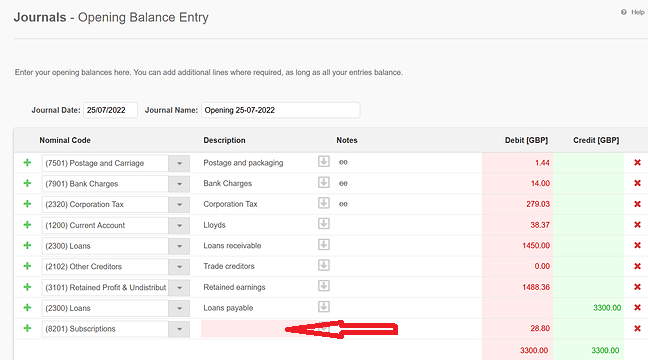This screenshot has height=360, width=648.
Task: Click the Debit [GBP] column header
Action: click(526, 140)
